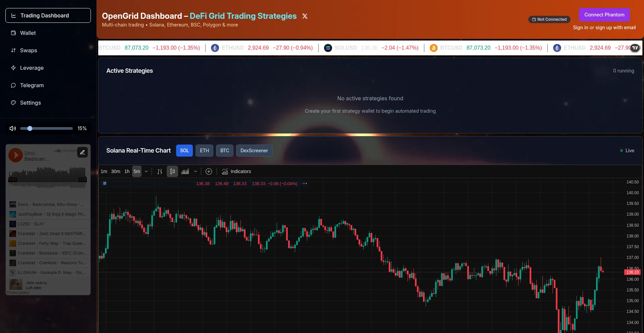The width and height of the screenshot is (644, 333).
Task: Go to Leverage in the sidebar
Action: pyautogui.click(x=32, y=68)
